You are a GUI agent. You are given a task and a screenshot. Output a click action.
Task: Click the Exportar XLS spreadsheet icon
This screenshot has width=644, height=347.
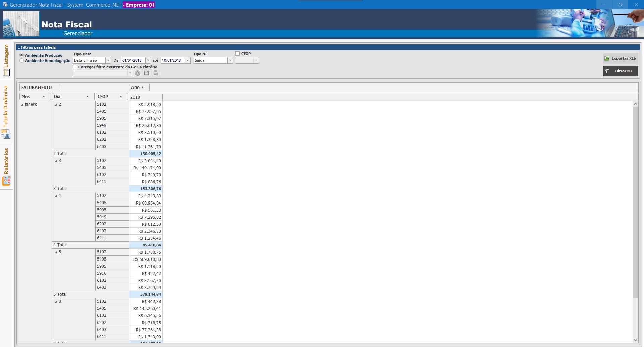point(607,58)
